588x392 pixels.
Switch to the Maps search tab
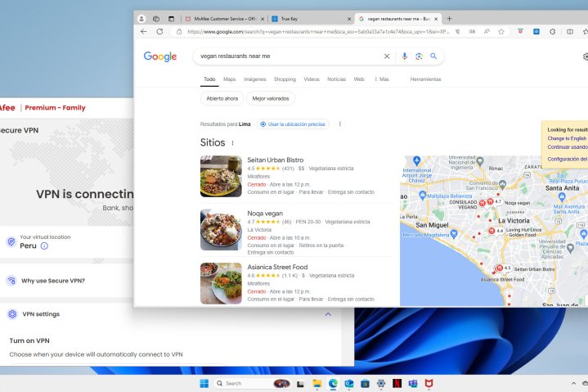[x=230, y=79]
